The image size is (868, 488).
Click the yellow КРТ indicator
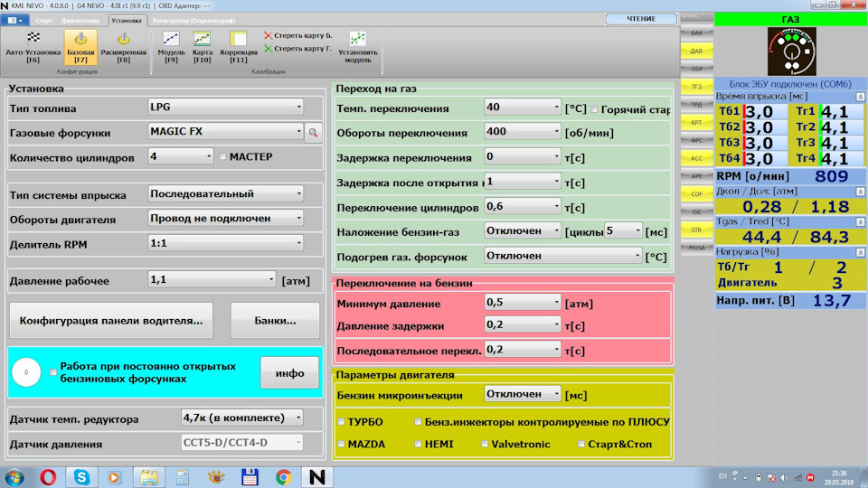click(696, 122)
